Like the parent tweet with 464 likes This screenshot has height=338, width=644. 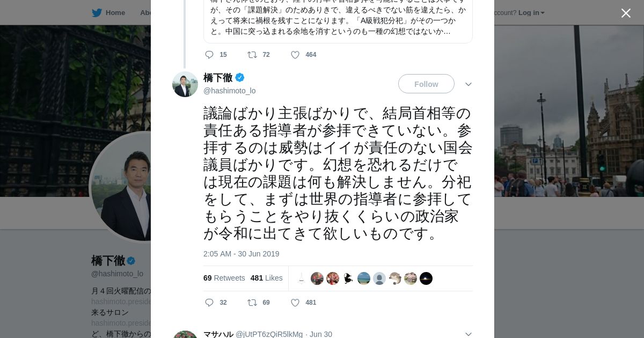[295, 55]
